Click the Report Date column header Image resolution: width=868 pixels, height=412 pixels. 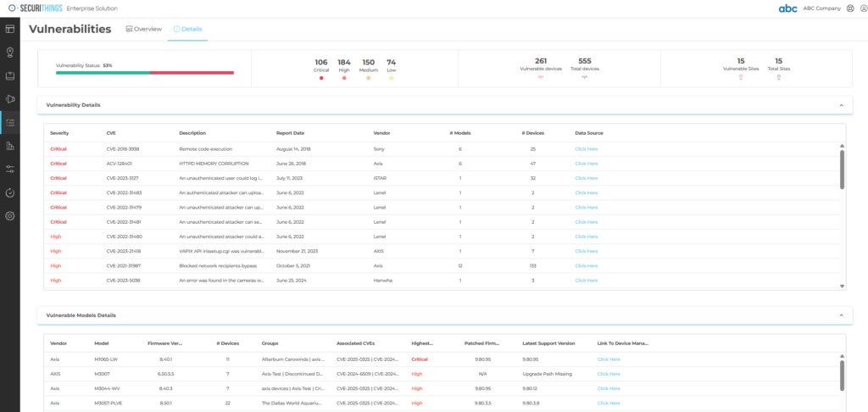291,133
